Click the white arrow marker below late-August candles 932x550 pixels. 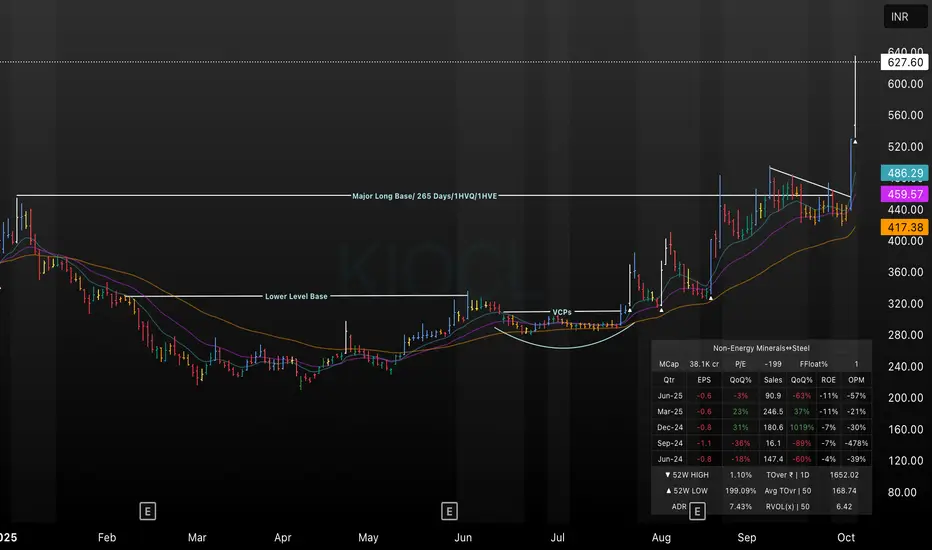tap(710, 297)
